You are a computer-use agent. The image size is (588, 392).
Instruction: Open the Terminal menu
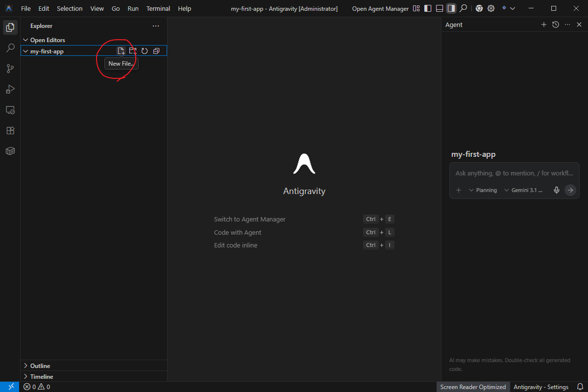tap(158, 8)
